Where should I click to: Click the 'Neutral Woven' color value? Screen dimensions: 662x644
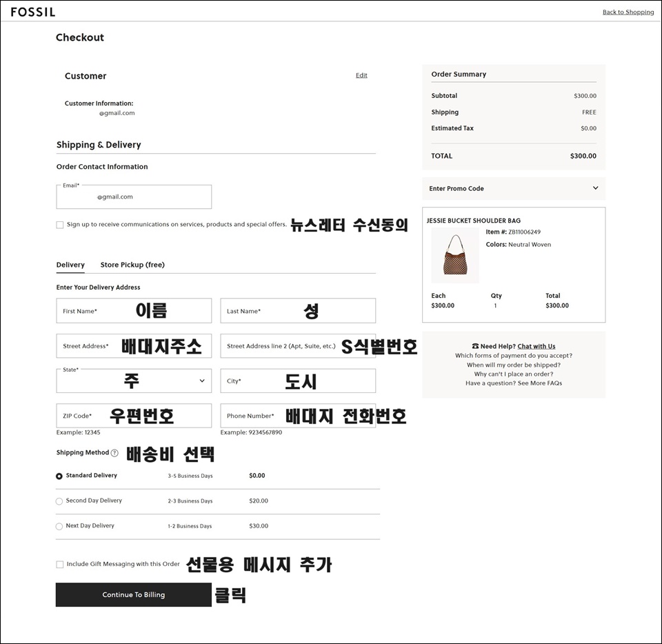[530, 244]
